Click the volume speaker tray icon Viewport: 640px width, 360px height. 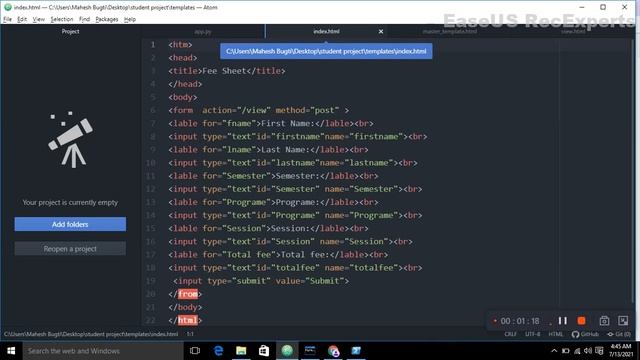coord(588,351)
